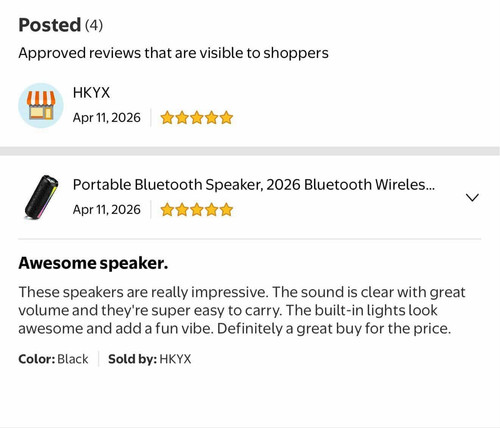Screen dimensions: 500x428
Task: Select the Posted (4) heading
Action: [x=60, y=25]
